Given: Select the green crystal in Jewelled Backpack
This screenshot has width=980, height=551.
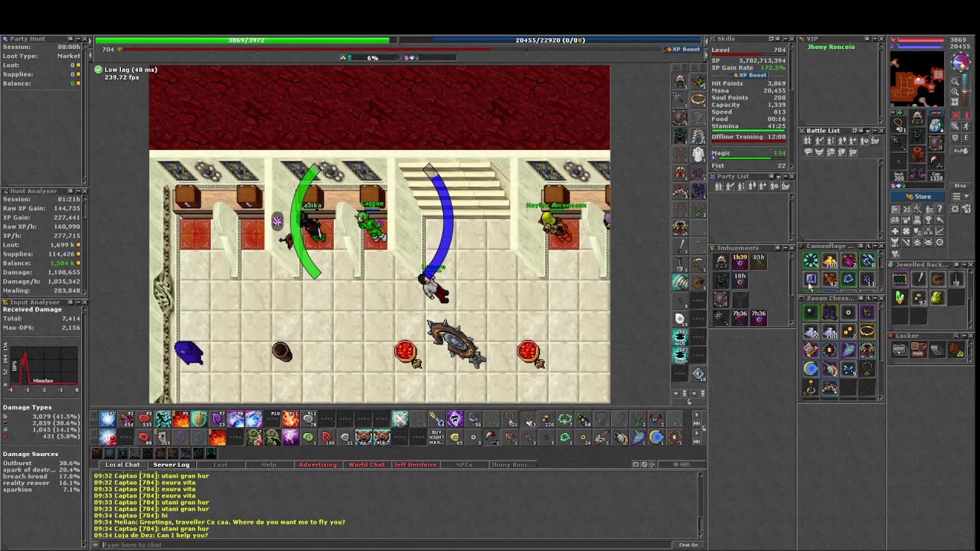Looking at the screenshot, I should click(900, 297).
